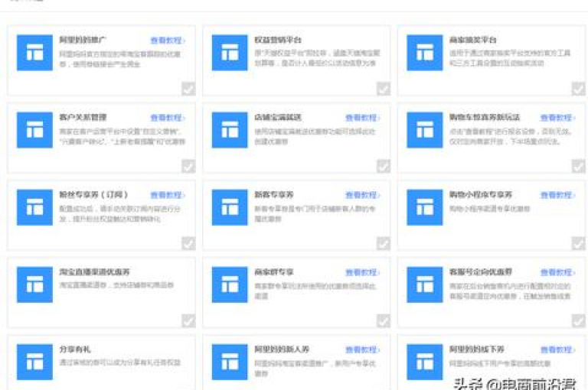Screen dimensions: 588x390
Task: Tick the checkbox on 购物小程序专享券 card
Action: 578,243
